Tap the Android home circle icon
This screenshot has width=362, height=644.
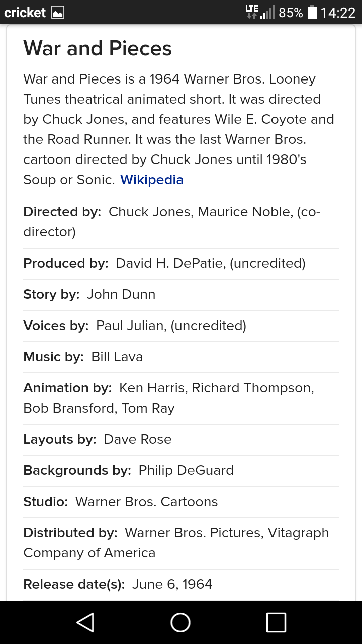coord(180,622)
